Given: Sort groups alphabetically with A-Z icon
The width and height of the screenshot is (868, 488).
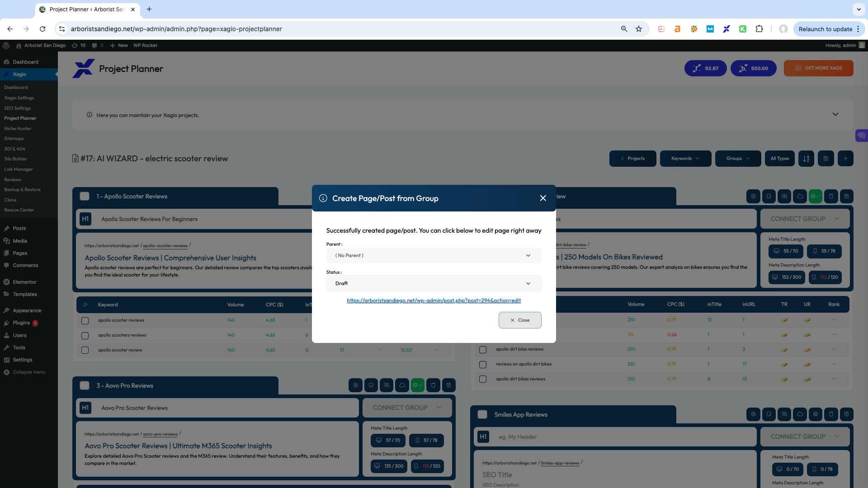Looking at the screenshot, I should click(806, 158).
